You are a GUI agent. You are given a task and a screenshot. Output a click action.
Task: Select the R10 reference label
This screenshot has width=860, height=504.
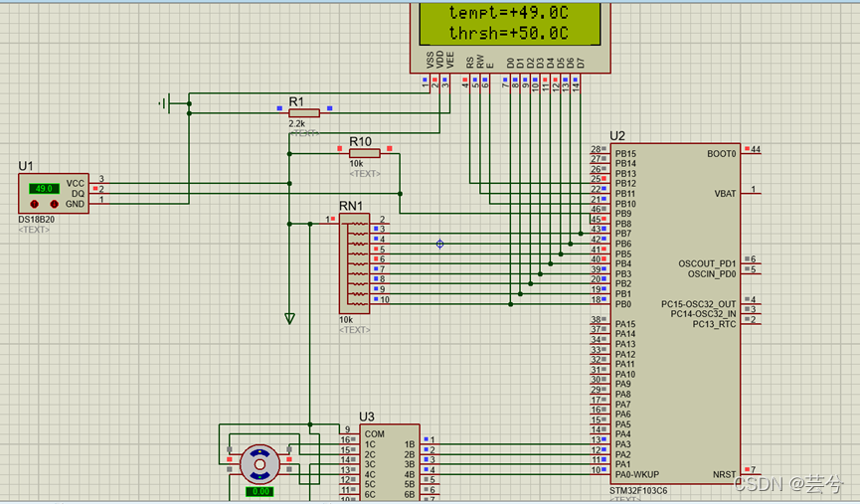pos(360,141)
